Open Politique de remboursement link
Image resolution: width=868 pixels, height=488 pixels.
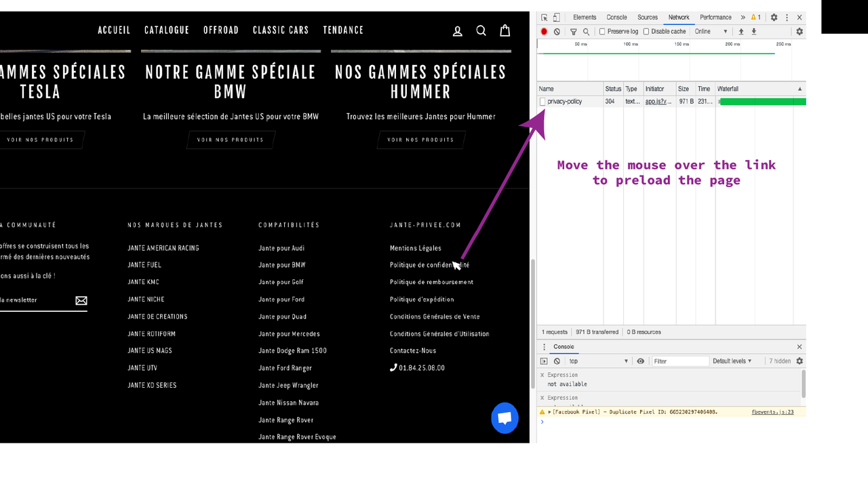(431, 283)
